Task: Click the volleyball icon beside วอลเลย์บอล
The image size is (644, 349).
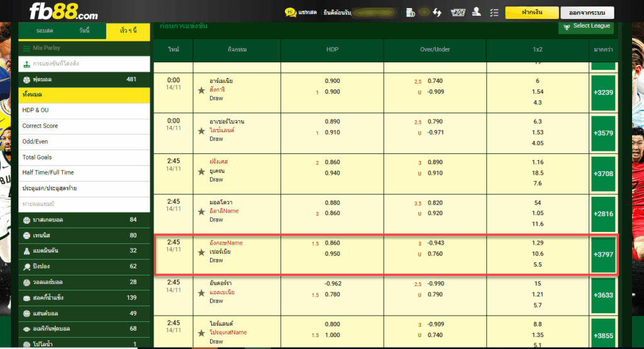Action: point(26,282)
